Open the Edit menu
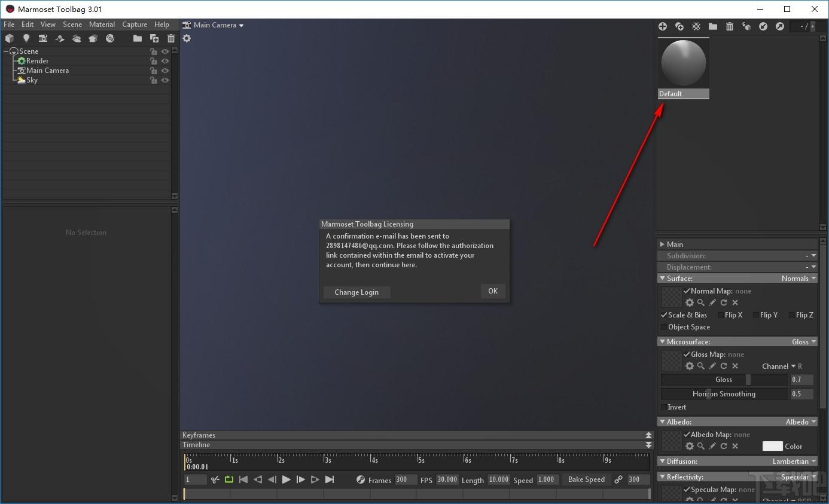This screenshot has width=829, height=504. click(28, 25)
